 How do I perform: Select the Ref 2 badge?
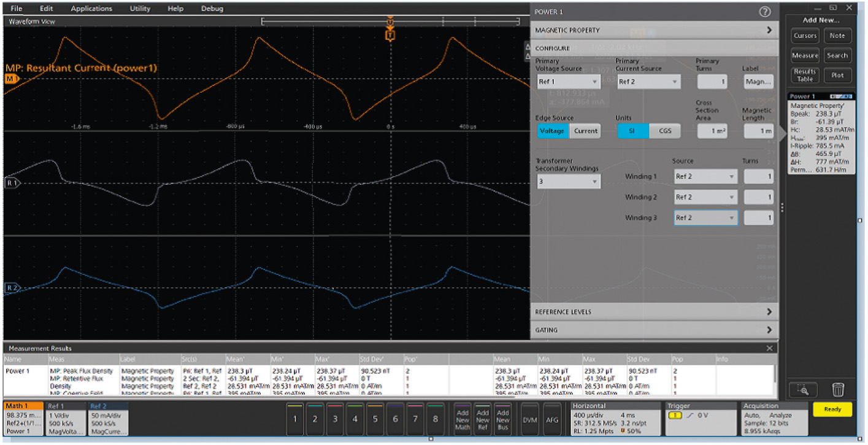click(x=109, y=419)
